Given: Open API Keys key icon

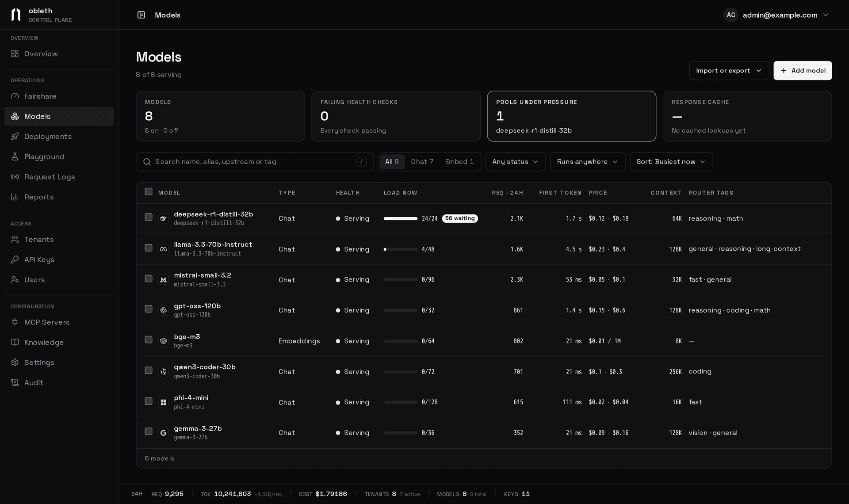Looking at the screenshot, I should (x=15, y=260).
